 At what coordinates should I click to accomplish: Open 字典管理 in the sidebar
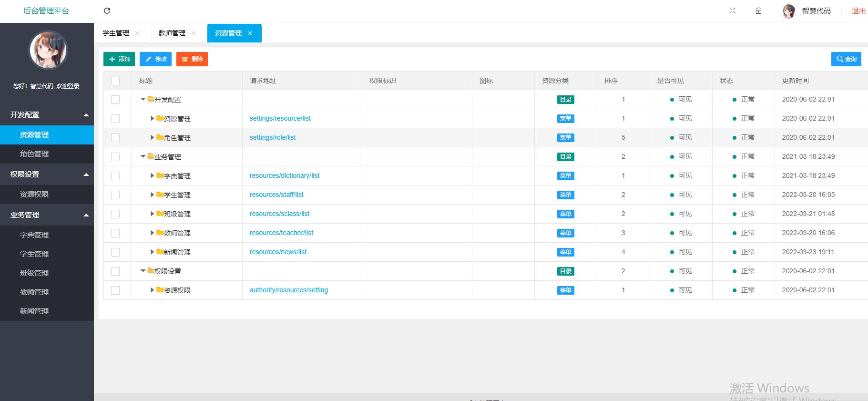47,235
